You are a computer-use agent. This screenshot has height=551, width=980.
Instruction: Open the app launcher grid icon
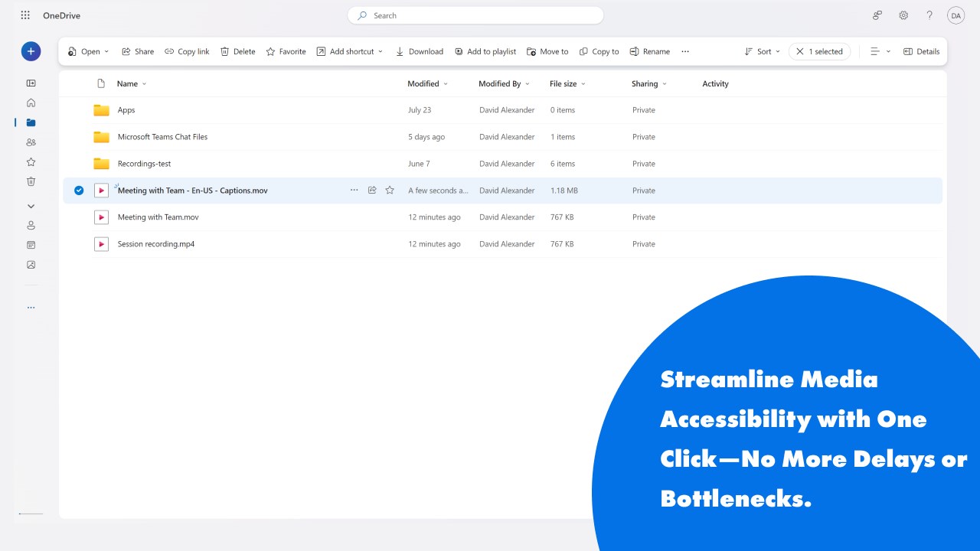coord(25,15)
